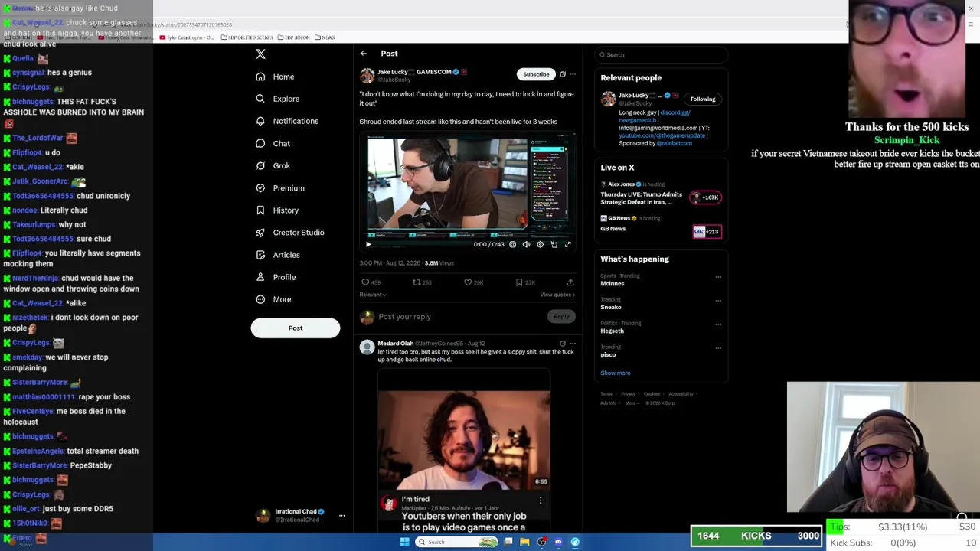This screenshot has width=980, height=551.
Task: Open the NEWS bookmark folder
Action: 324,37
